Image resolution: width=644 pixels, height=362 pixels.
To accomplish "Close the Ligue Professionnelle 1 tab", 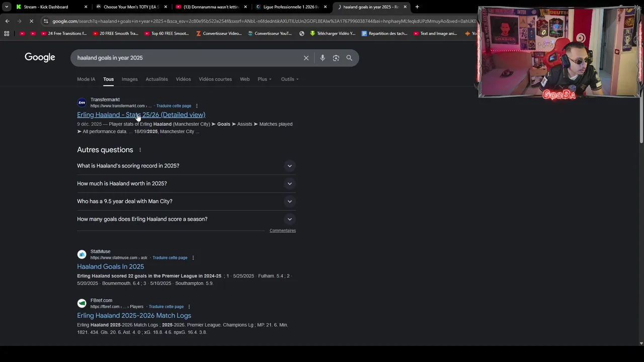I will [x=325, y=7].
